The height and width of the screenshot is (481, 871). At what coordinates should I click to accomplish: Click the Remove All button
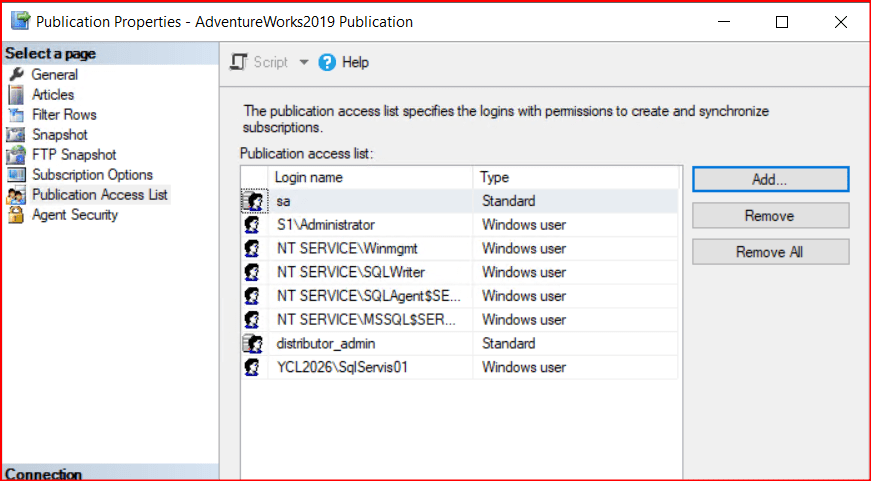pos(770,252)
